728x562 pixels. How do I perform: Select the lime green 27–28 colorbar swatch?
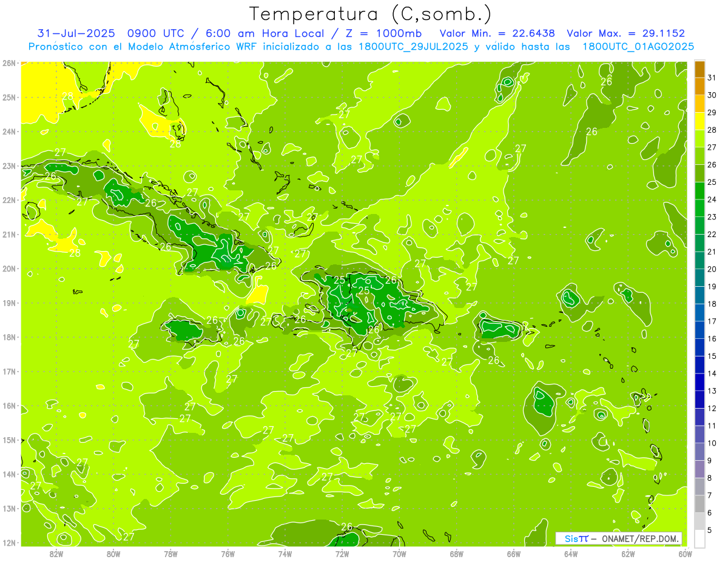click(699, 138)
